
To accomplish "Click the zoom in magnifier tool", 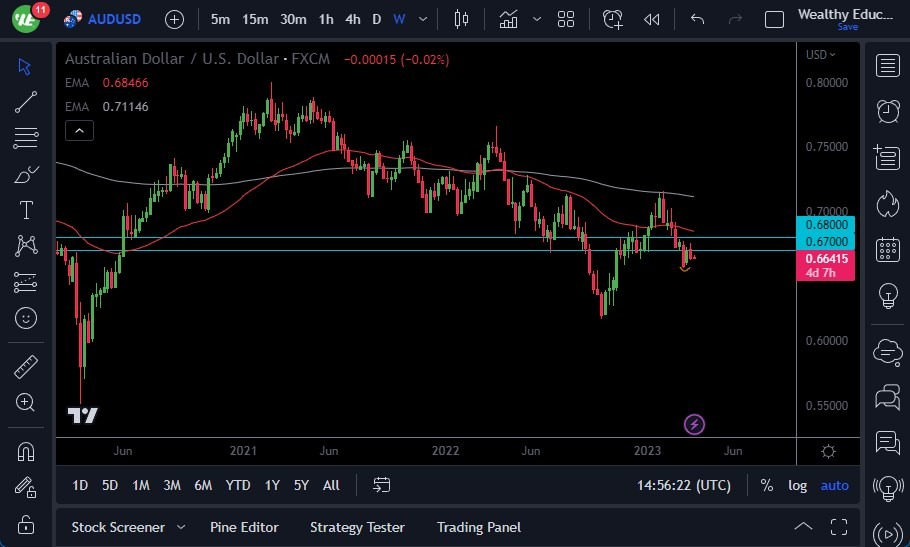I will tap(26, 402).
